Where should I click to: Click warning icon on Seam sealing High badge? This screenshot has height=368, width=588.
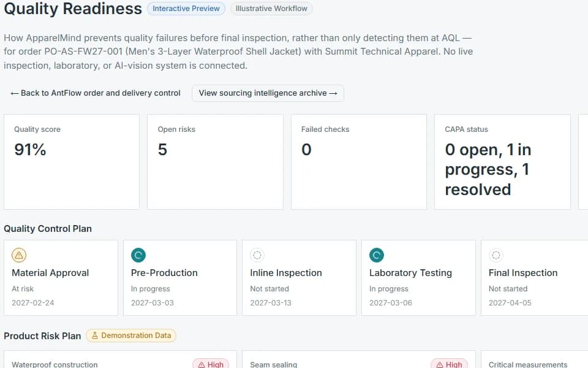point(440,364)
